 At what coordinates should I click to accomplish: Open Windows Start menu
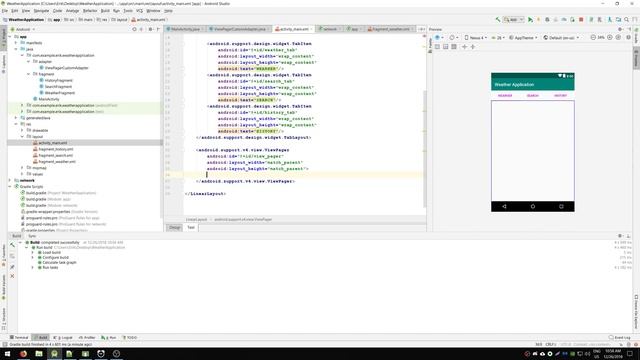[x=7, y=353]
